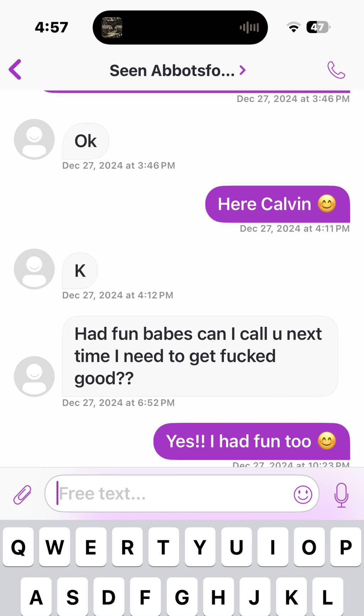Open the attachment paperclip icon

point(22,494)
